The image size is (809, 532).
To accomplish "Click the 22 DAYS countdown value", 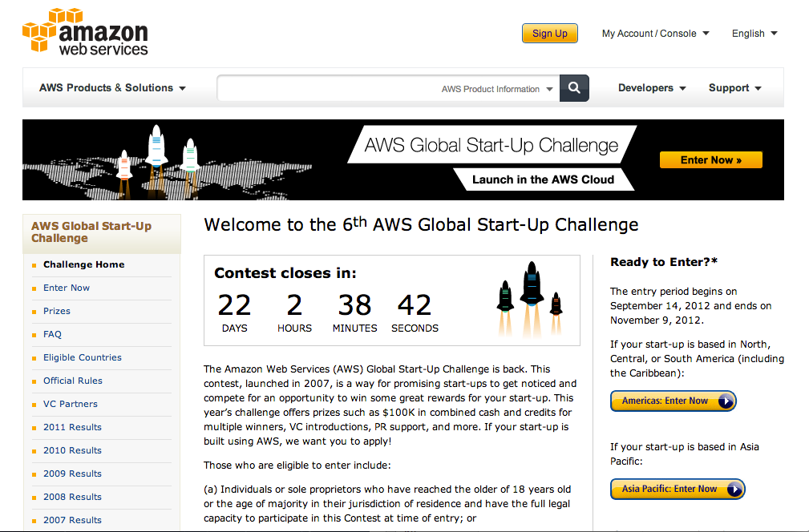I will point(234,312).
